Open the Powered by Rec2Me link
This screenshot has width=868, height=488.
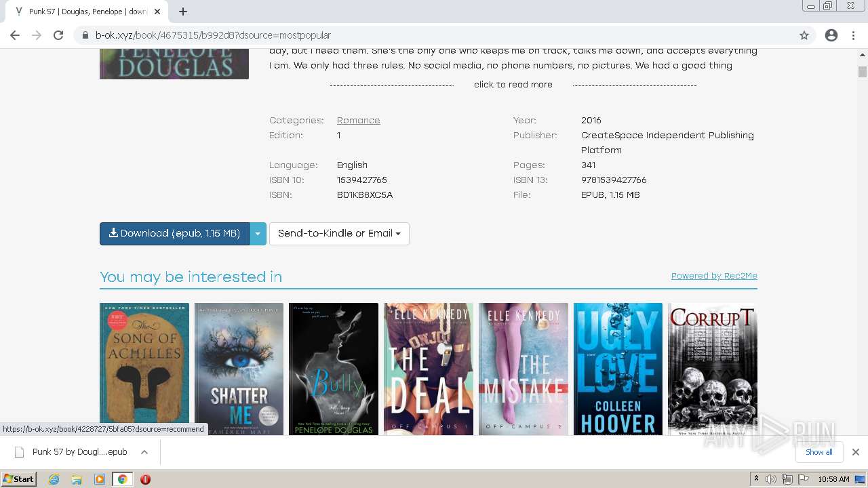click(x=714, y=276)
